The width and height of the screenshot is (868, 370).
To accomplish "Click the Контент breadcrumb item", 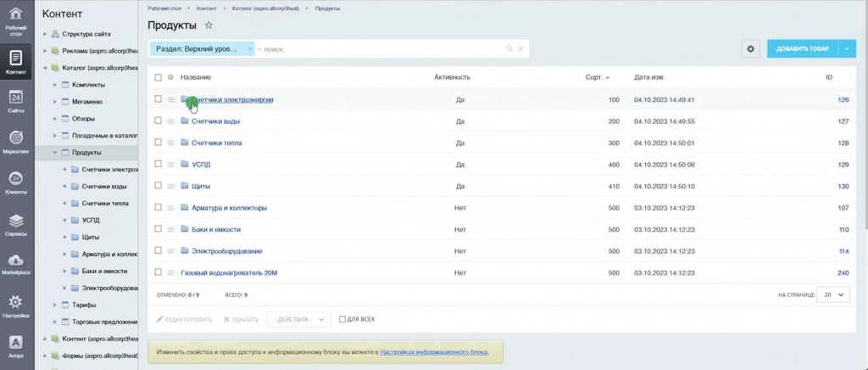I will coord(205,8).
